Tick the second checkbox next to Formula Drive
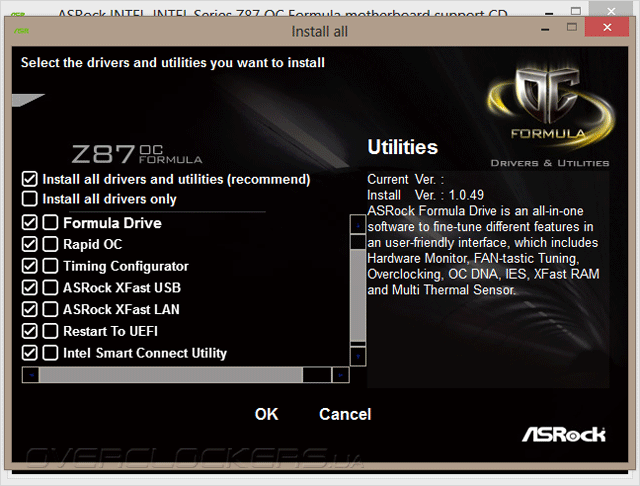 click(50, 223)
